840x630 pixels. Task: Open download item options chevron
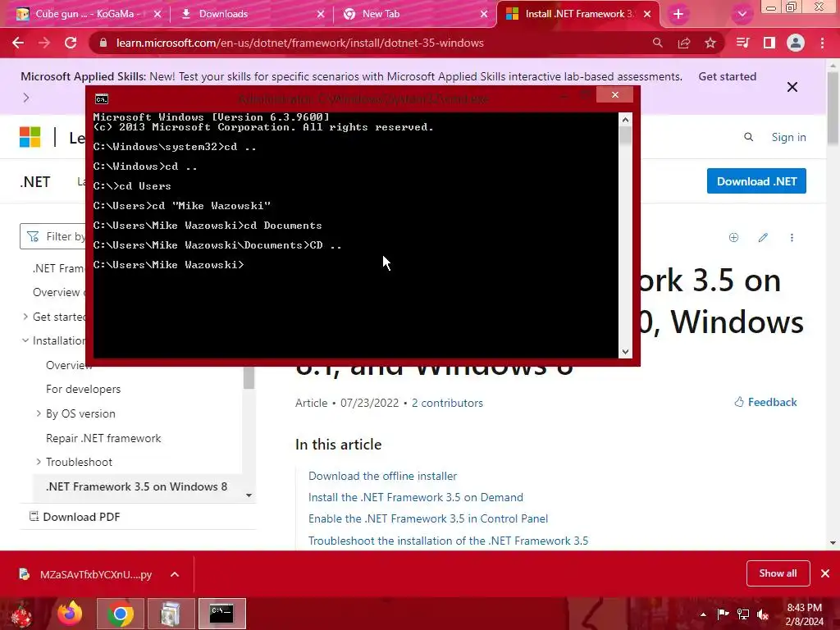(x=175, y=574)
